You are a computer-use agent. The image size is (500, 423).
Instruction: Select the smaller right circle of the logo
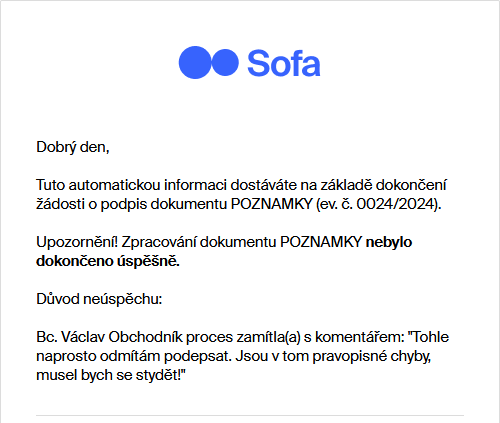[225, 62]
